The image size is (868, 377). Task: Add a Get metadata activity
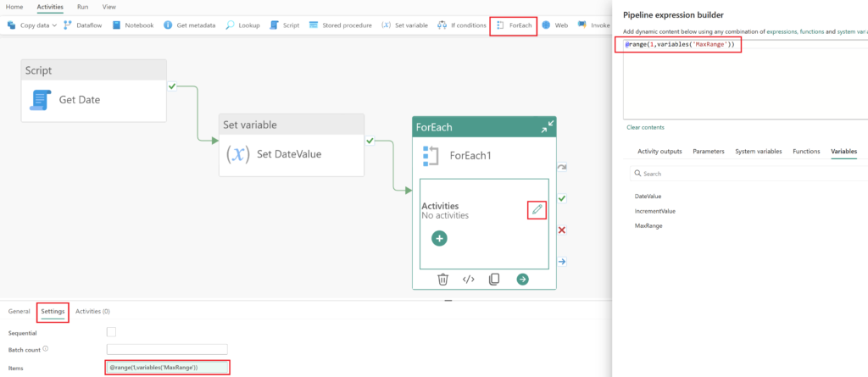(189, 25)
